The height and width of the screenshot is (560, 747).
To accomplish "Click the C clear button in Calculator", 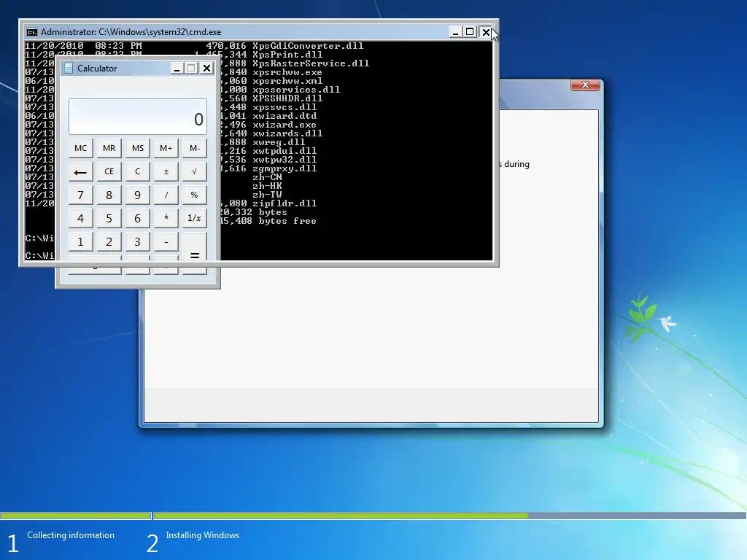I will (138, 171).
